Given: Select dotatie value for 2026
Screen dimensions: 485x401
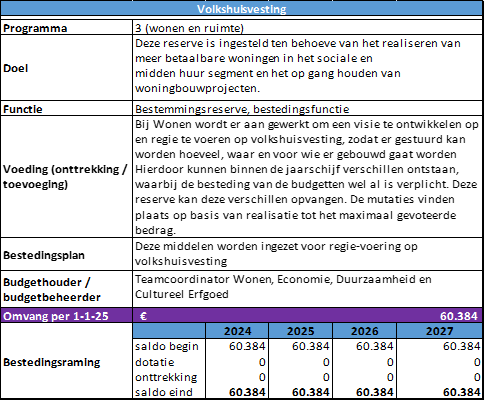Looking at the screenshot, I should click(x=390, y=362).
